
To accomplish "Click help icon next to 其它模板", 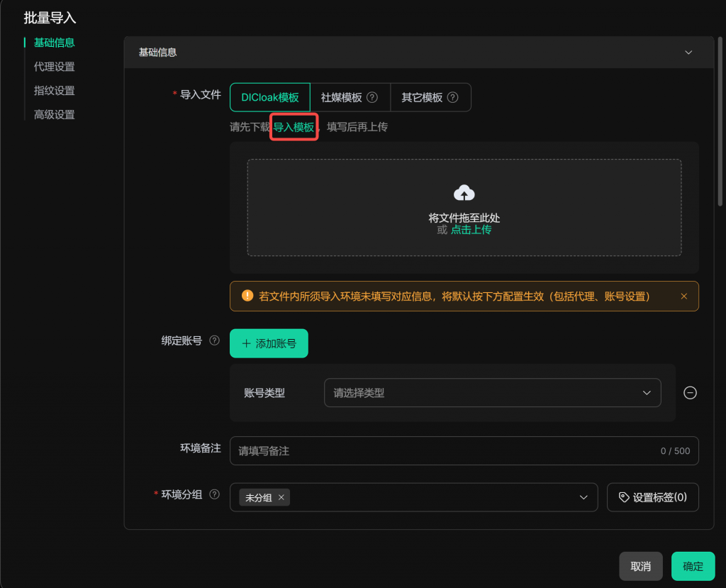I will [453, 98].
